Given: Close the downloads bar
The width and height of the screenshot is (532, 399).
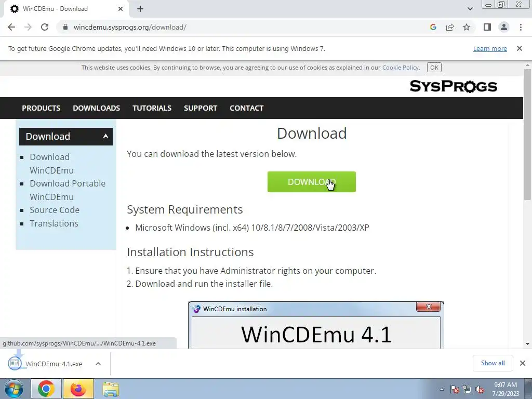Looking at the screenshot, I should 523,363.
